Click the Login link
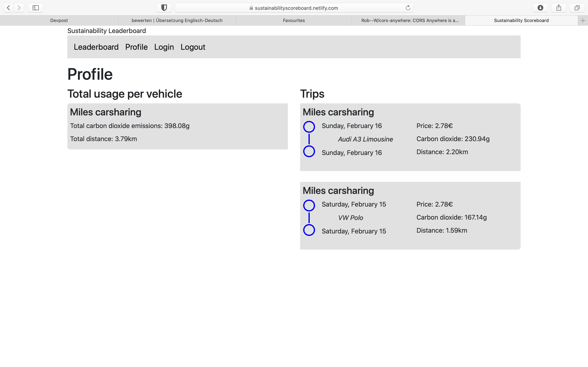 pyautogui.click(x=164, y=47)
